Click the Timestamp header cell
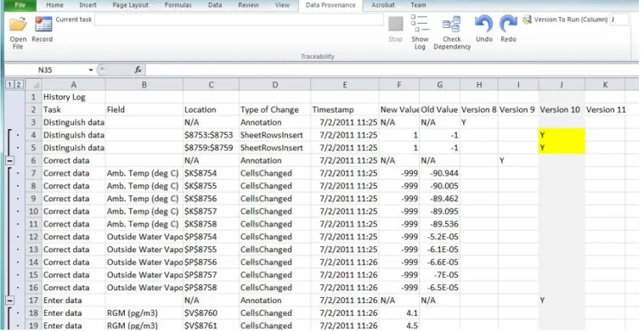The image size is (644, 331). 345,110
